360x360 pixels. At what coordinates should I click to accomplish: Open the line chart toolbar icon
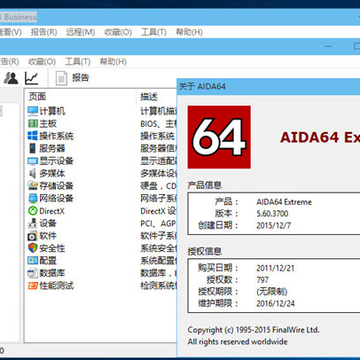(31, 78)
